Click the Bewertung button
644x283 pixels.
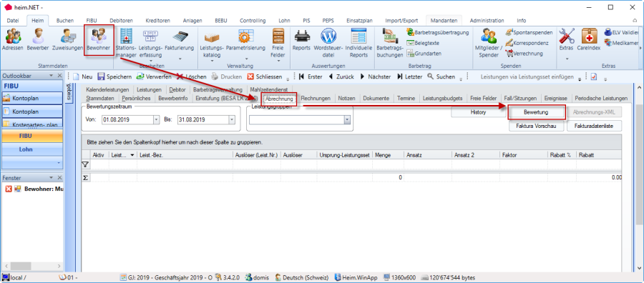pyautogui.click(x=536, y=112)
